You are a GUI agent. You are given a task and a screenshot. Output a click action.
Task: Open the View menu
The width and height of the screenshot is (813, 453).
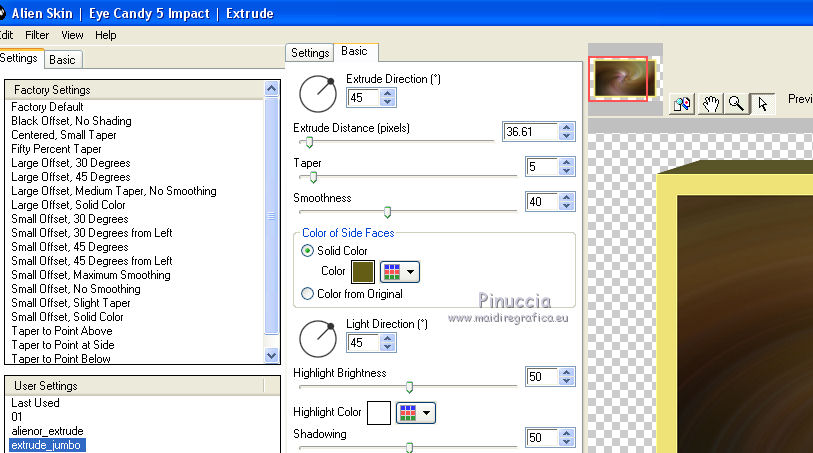tap(72, 35)
